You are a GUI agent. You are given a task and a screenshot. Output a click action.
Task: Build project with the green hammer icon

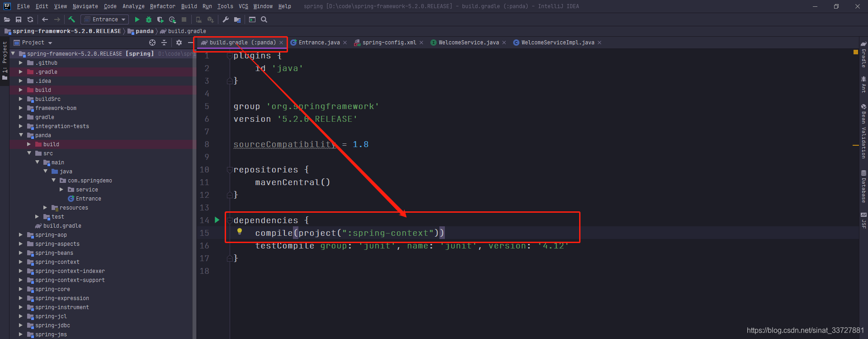(x=71, y=19)
